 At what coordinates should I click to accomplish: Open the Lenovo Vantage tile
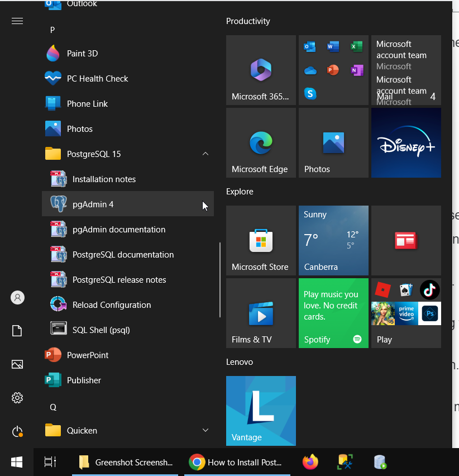(x=261, y=411)
